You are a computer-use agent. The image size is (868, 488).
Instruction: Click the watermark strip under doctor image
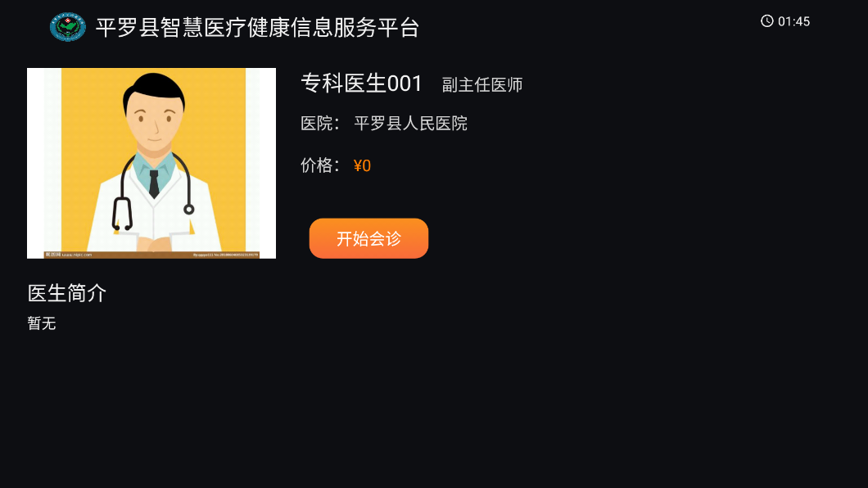click(151, 255)
